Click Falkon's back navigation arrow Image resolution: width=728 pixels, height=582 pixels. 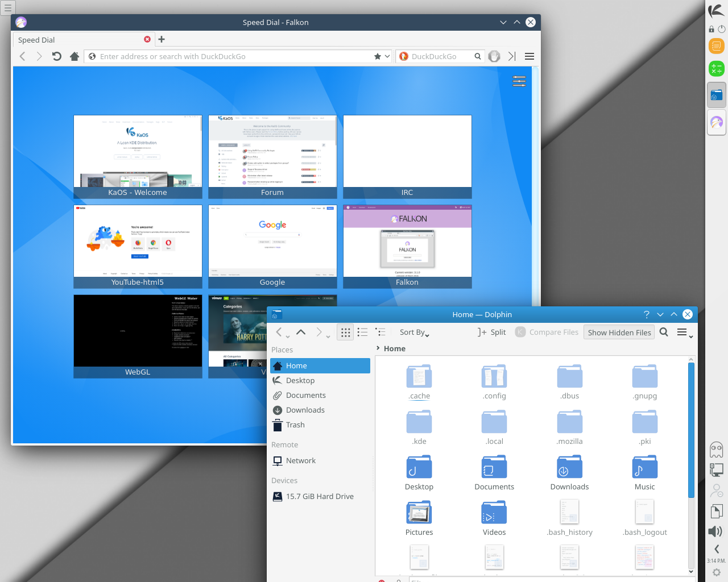tap(23, 56)
